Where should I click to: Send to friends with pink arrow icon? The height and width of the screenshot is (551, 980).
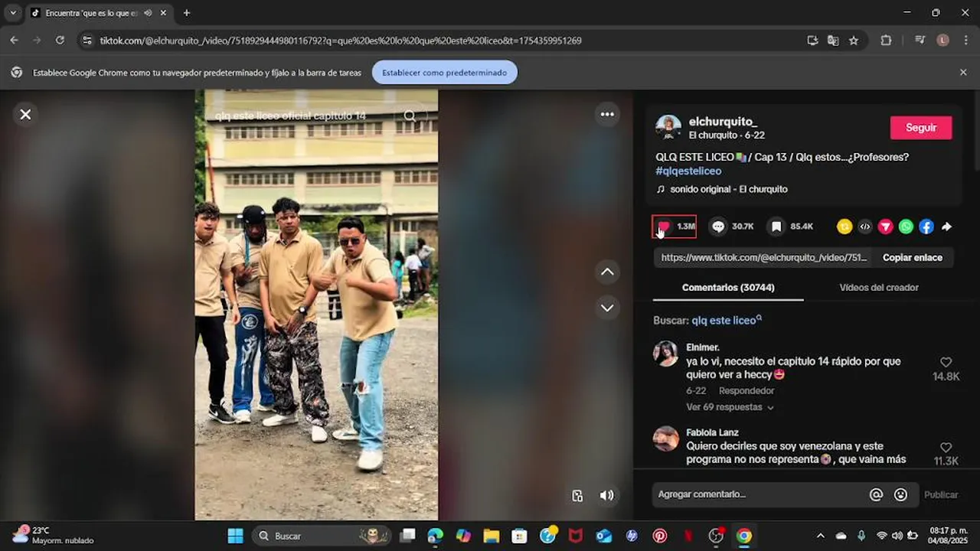pyautogui.click(x=886, y=227)
